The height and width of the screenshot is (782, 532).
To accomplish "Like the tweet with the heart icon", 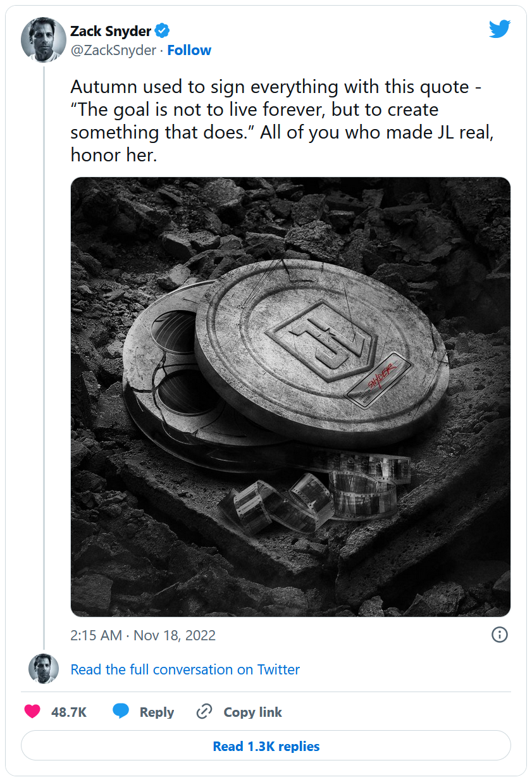I will click(33, 712).
